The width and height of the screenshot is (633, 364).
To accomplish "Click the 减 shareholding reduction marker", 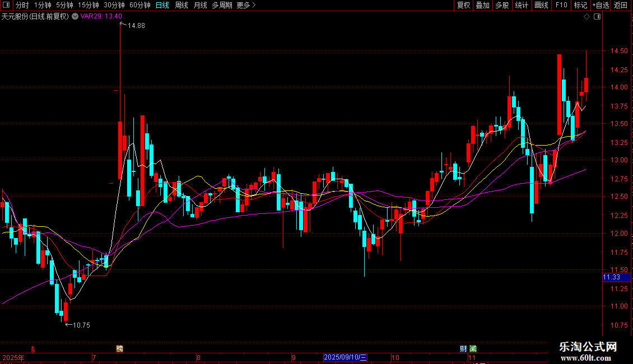I will pyautogui.click(x=473, y=349).
